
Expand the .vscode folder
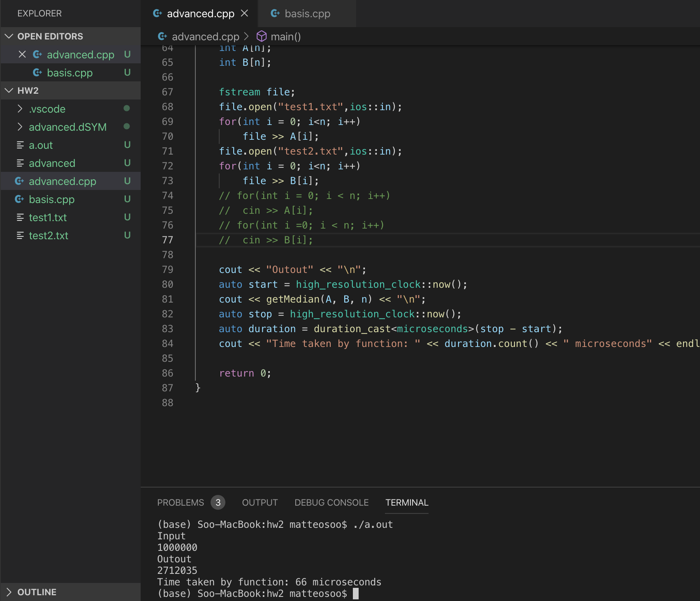20,109
